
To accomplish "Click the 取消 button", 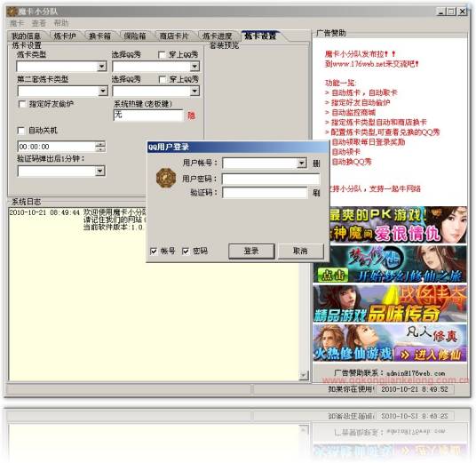I will click(300, 251).
